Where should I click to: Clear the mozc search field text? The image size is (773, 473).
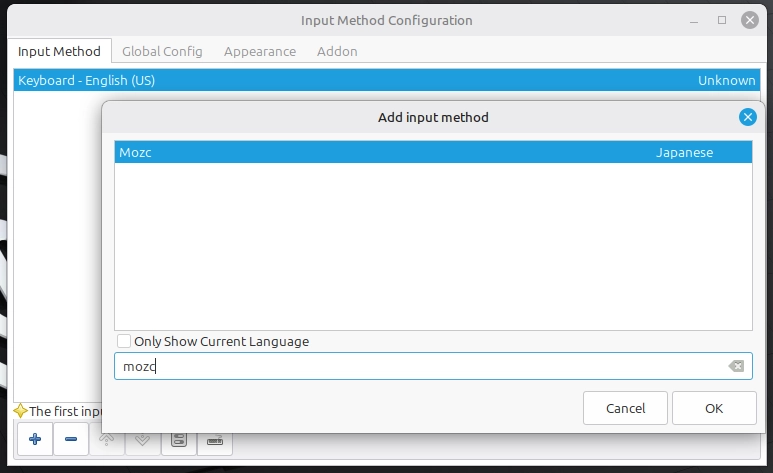click(736, 366)
